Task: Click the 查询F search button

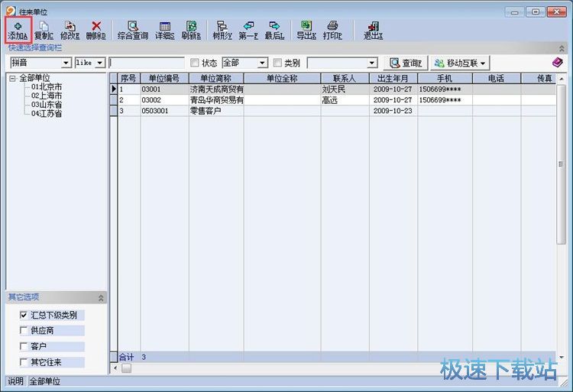Action: [x=405, y=63]
